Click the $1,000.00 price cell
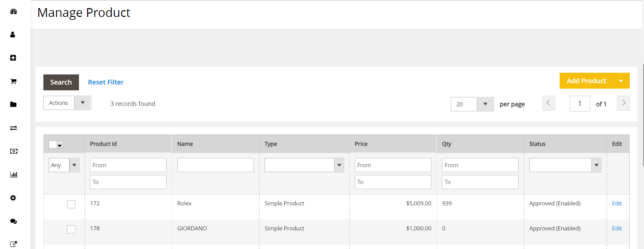This screenshot has width=644, height=249. [419, 228]
